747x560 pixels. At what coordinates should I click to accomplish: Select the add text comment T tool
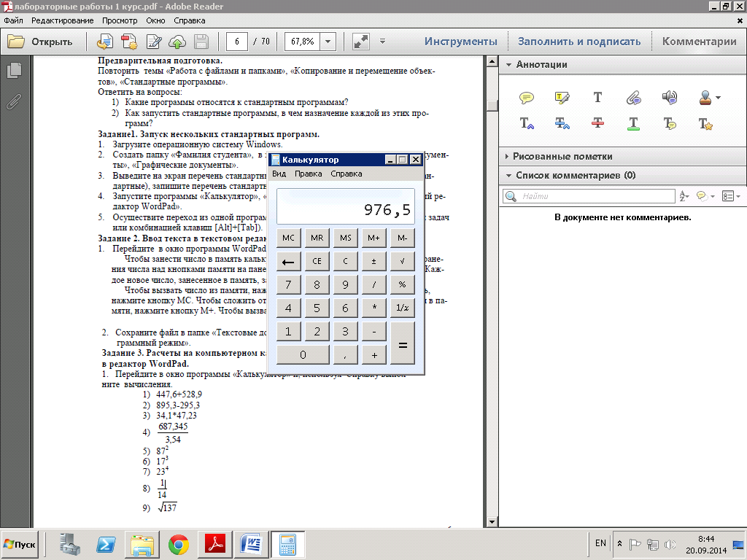597,98
